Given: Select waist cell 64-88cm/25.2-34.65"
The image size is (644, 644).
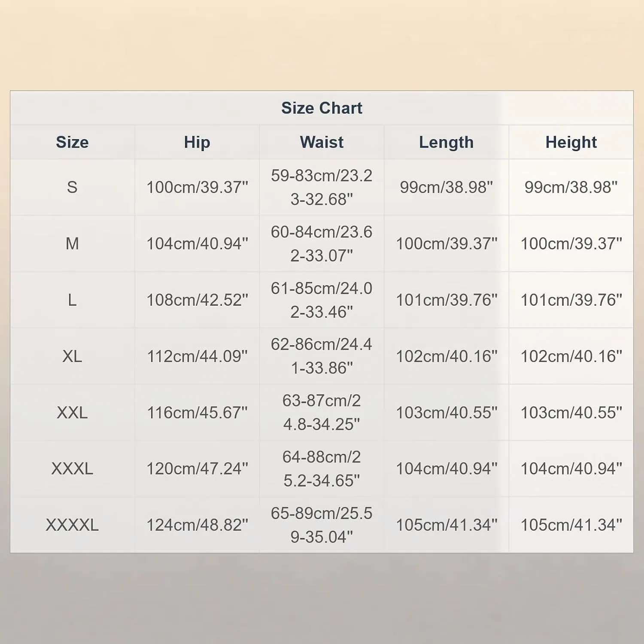Looking at the screenshot, I should (322, 468).
